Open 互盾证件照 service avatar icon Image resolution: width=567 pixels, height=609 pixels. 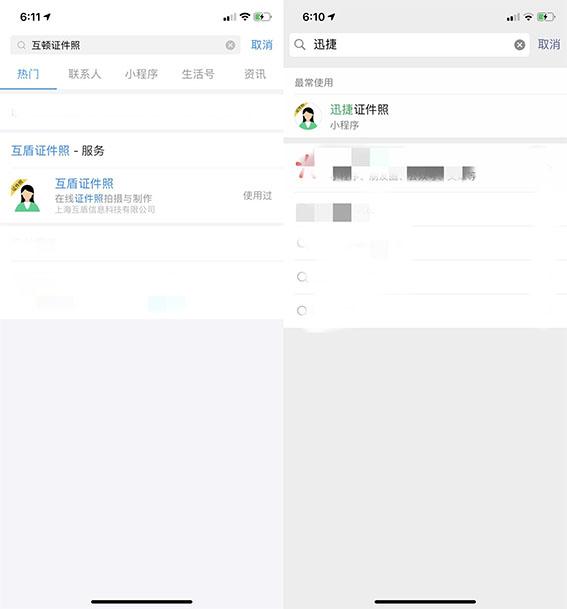tap(26, 195)
